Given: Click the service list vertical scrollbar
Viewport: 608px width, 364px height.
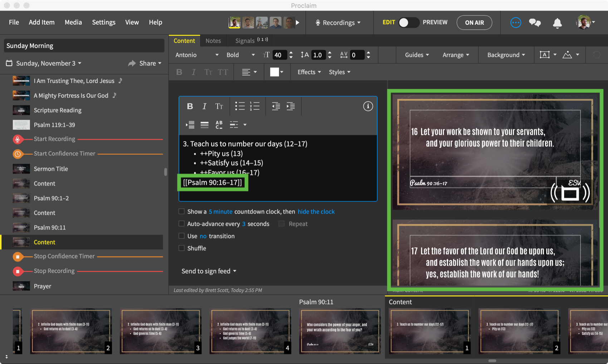Looking at the screenshot, I should coord(165,172).
